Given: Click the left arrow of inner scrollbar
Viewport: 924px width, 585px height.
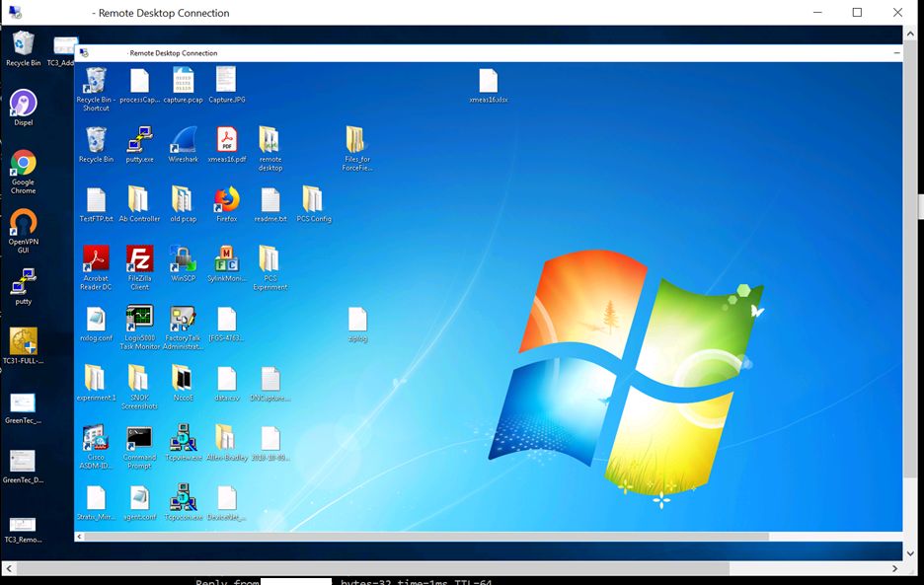Looking at the screenshot, I should click(x=80, y=537).
